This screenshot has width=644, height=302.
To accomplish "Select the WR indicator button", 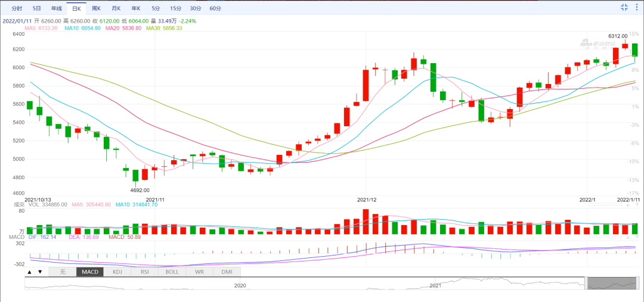I will [199, 272].
